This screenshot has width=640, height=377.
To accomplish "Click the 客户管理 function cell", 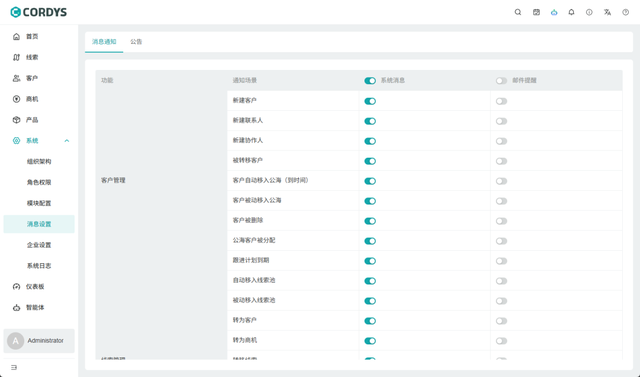I will (x=161, y=180).
